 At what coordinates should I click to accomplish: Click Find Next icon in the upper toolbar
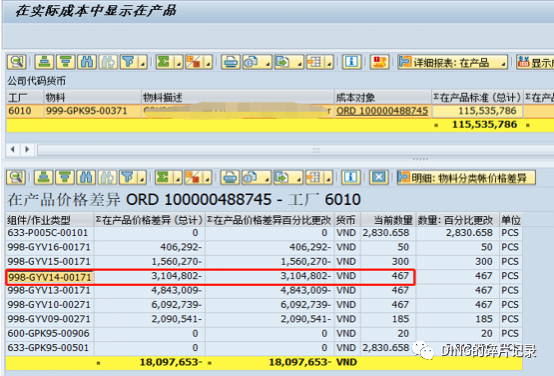tap(108, 62)
